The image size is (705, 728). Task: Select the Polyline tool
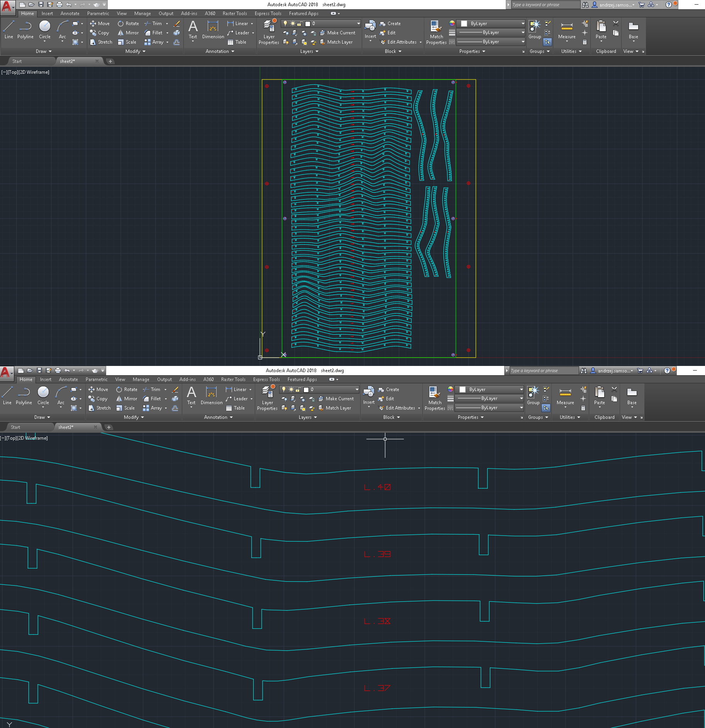point(25,29)
